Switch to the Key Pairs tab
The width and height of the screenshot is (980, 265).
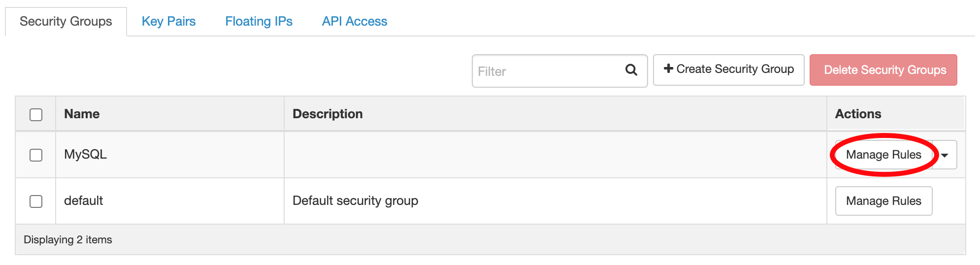click(168, 22)
